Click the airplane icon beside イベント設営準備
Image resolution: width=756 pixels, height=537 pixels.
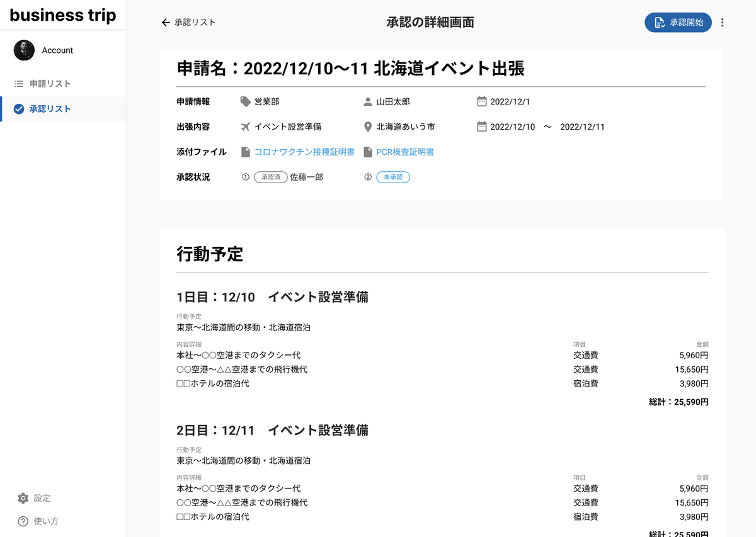[x=246, y=127]
